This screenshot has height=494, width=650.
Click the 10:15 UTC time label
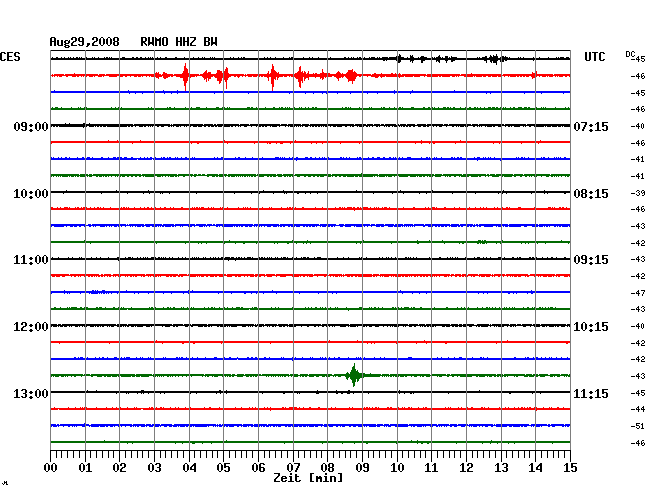[x=591, y=327]
